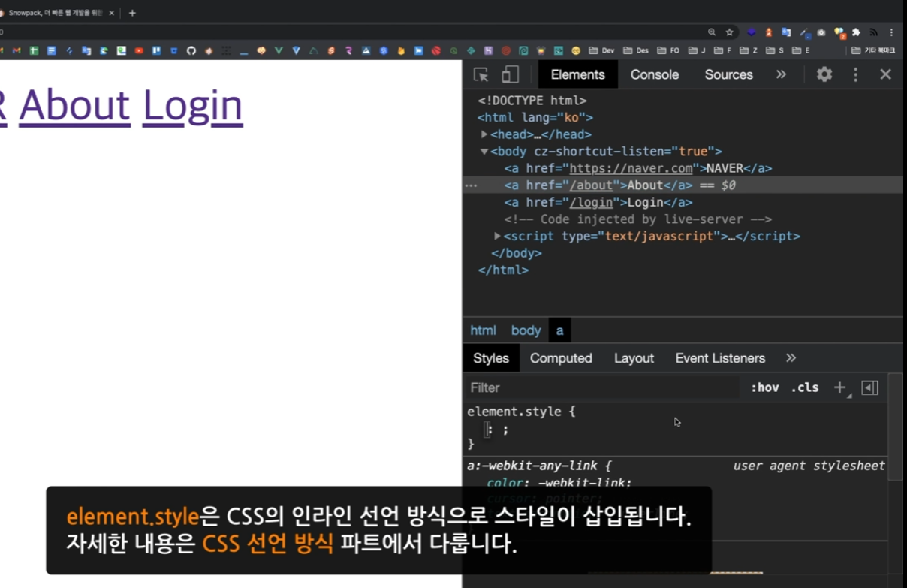Open the DevTools three-dot customize menu
This screenshot has width=907, height=588.
point(855,74)
